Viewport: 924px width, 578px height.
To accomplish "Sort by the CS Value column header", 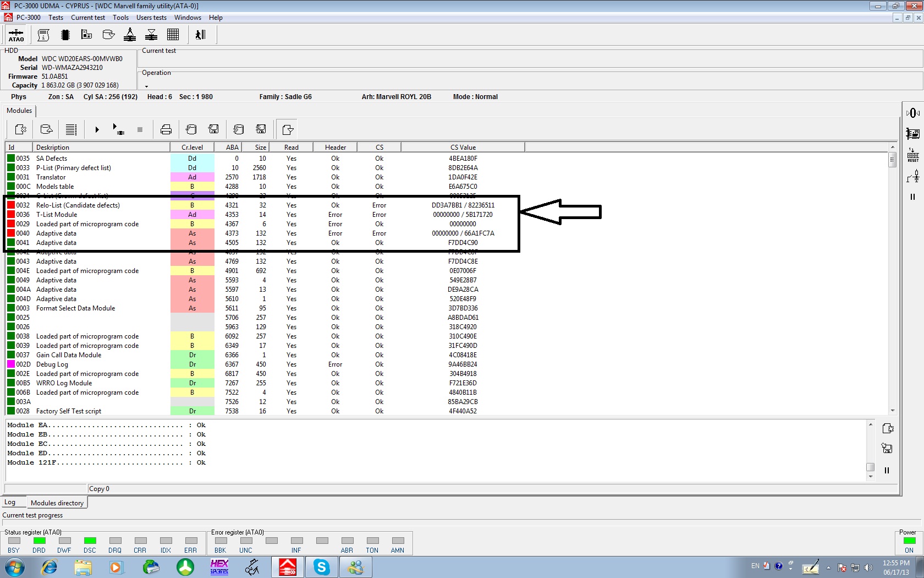I will click(x=463, y=148).
